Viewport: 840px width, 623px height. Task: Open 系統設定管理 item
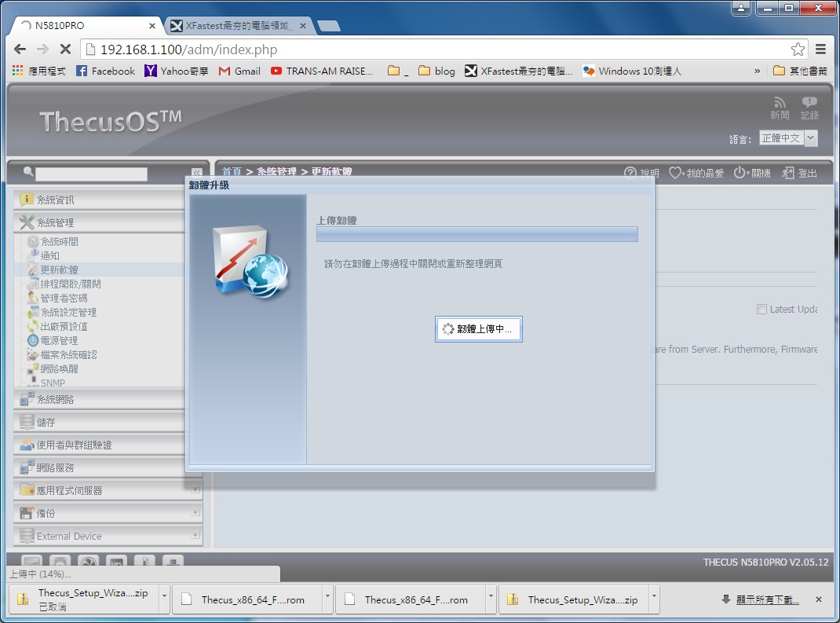click(68, 312)
